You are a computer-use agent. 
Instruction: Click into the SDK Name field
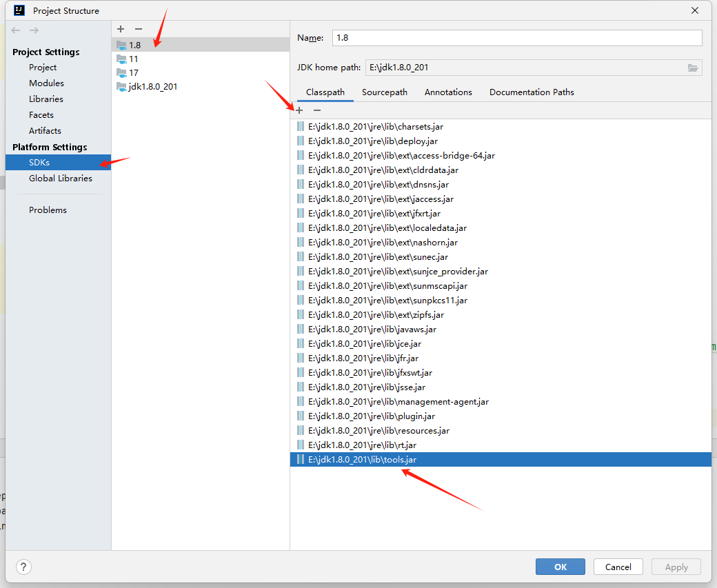coord(517,38)
